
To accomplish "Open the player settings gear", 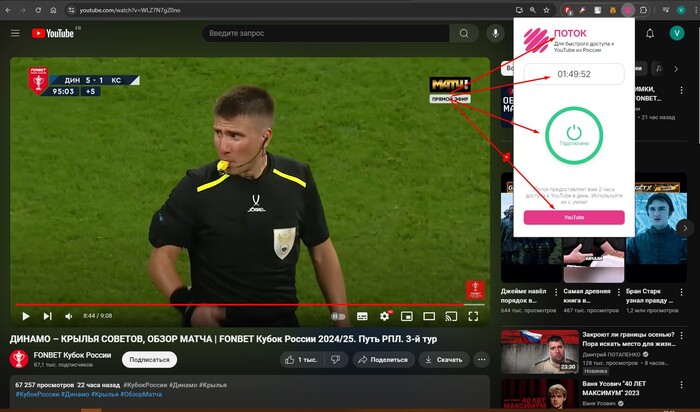I will point(384,316).
